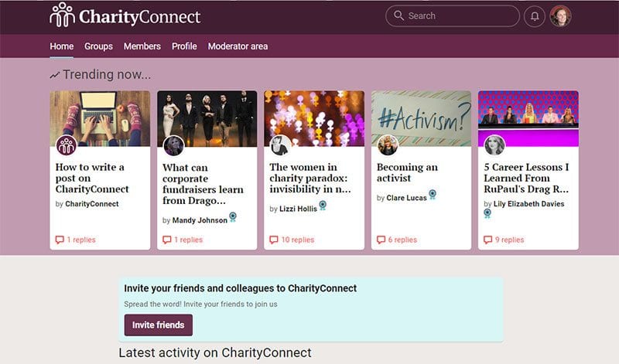
Task: View the 10 replies on Lizzi's post
Action: 292,240
